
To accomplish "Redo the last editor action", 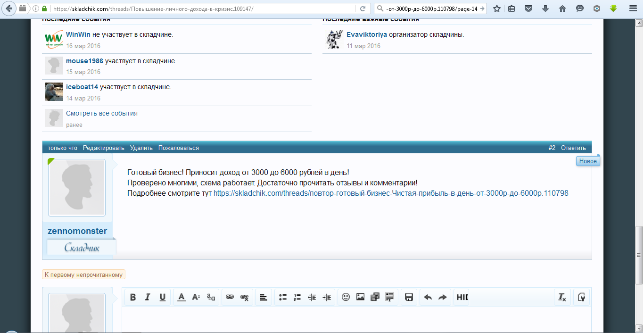I will pos(442,297).
